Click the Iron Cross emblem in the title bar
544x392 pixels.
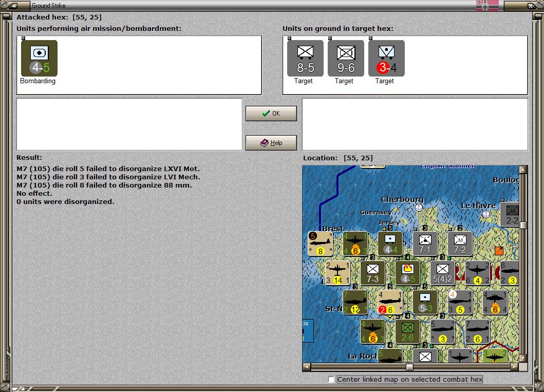point(485,5)
